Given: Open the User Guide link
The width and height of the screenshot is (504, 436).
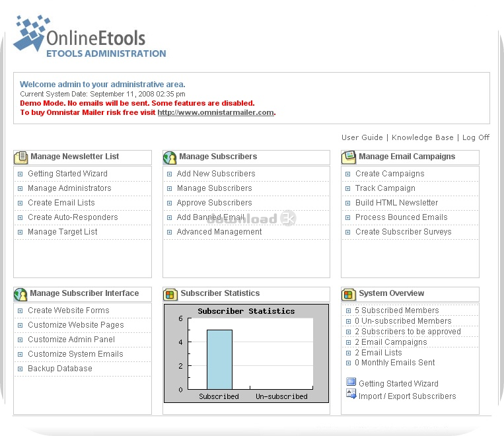Looking at the screenshot, I should point(362,137).
